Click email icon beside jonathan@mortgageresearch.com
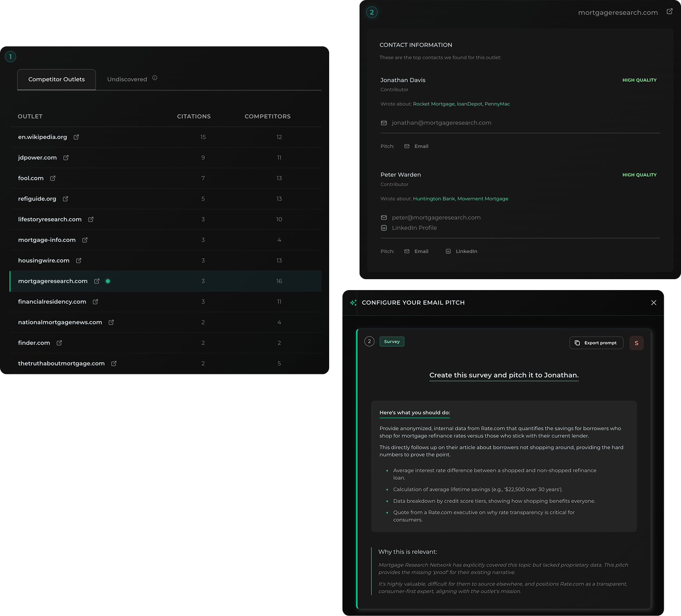The width and height of the screenshot is (681, 616). tap(384, 123)
